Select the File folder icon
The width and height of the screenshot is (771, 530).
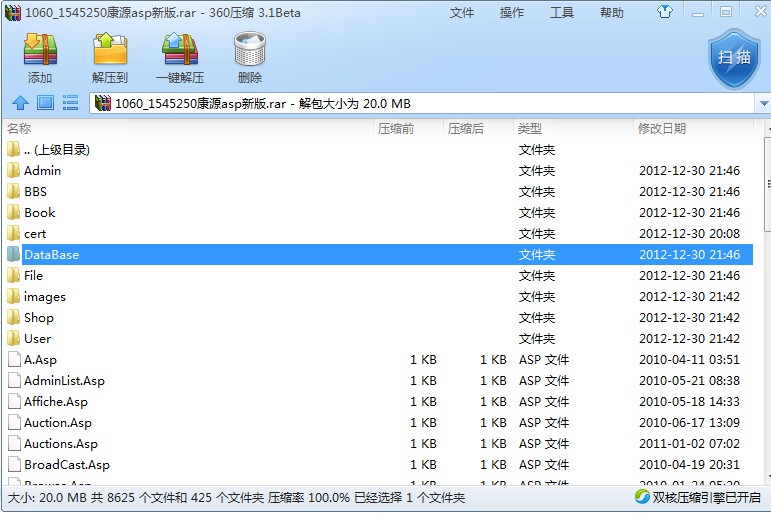click(x=14, y=276)
